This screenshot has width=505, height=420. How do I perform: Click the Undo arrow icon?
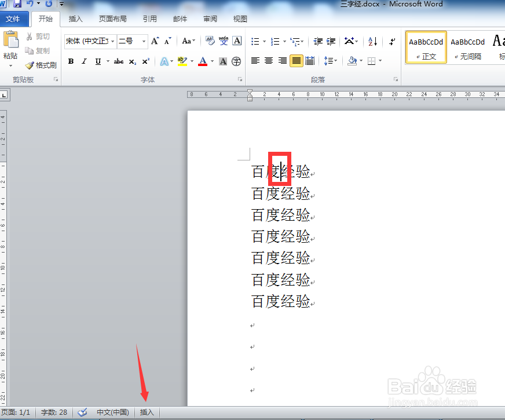[30, 3]
